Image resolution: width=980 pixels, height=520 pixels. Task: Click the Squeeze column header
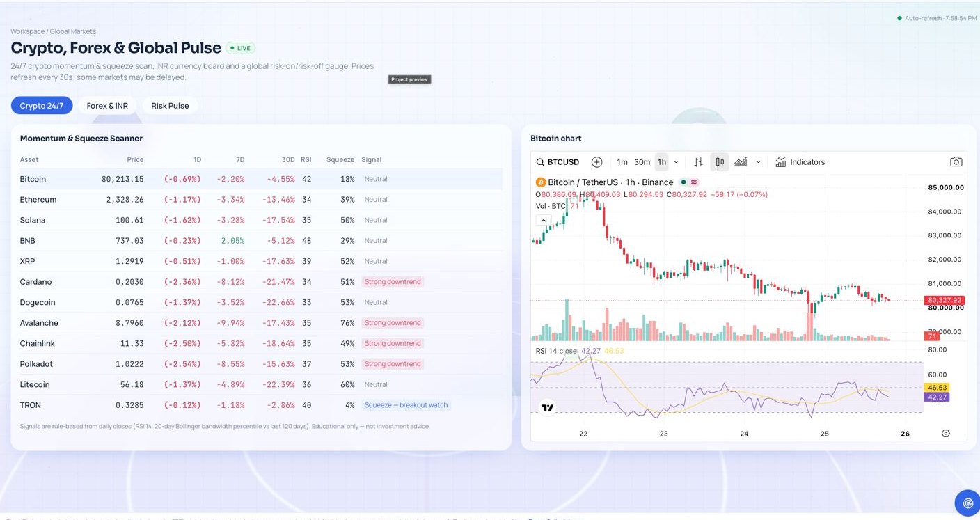340,159
